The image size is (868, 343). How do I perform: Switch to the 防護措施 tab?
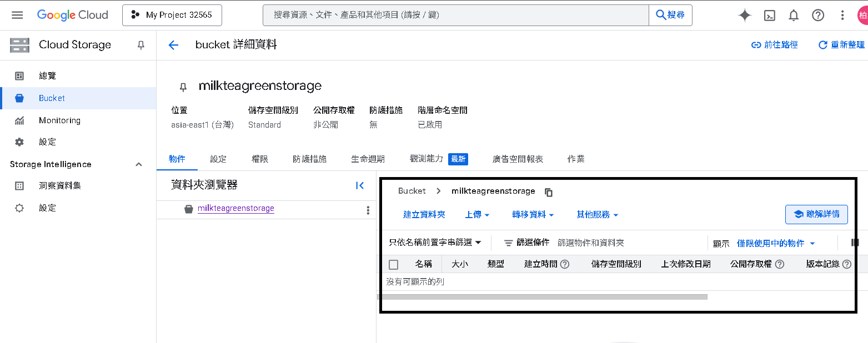310,159
